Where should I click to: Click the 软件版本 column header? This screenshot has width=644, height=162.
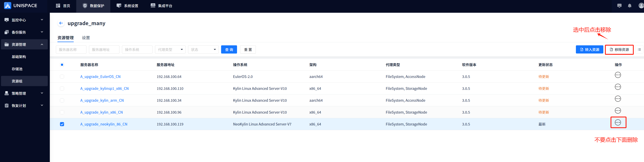(x=469, y=65)
